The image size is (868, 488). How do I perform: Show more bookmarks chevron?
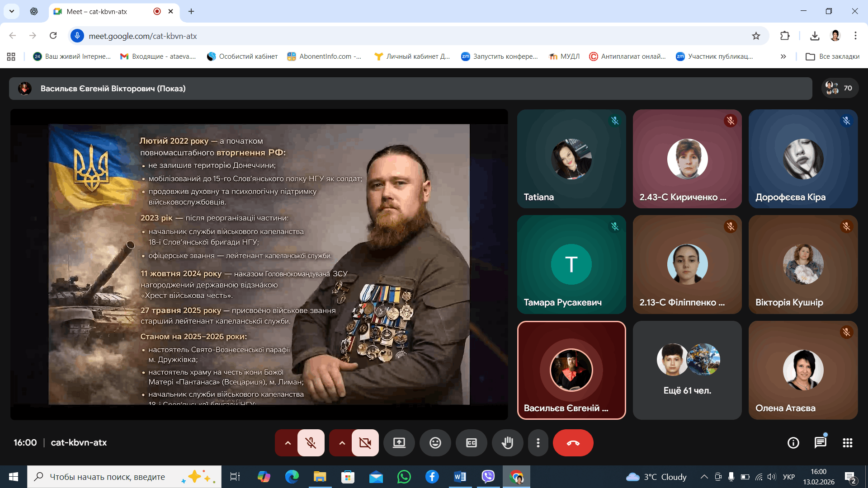(783, 56)
